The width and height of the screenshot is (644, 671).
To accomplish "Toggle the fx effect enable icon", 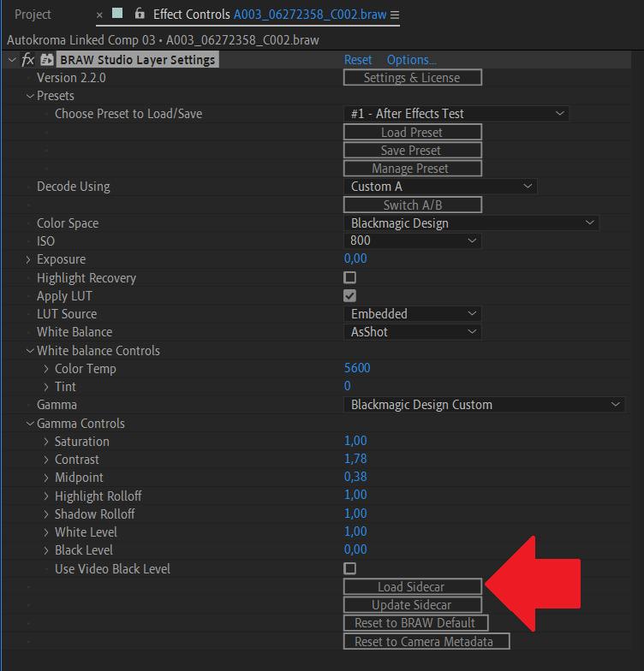I will tap(27, 60).
